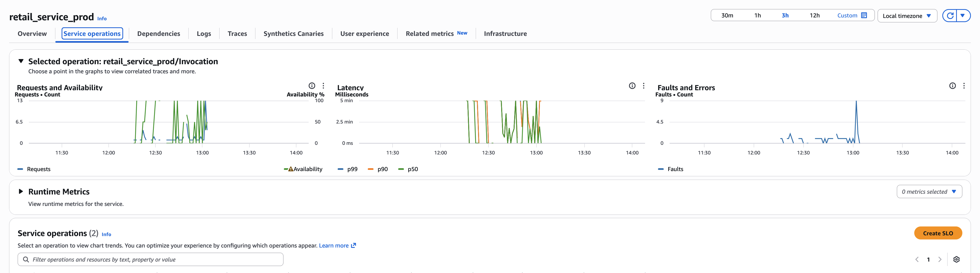Set time range to 12h

pyautogui.click(x=815, y=15)
